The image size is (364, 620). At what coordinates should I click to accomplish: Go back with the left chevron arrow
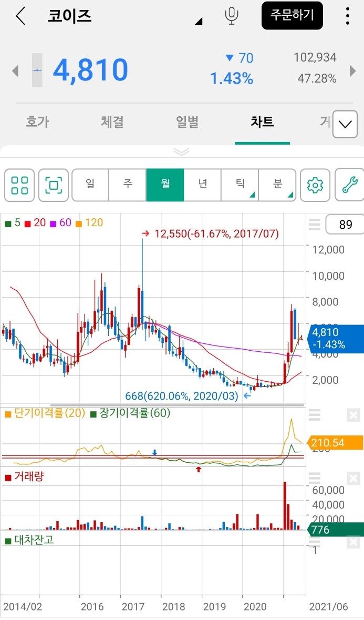click(x=20, y=16)
